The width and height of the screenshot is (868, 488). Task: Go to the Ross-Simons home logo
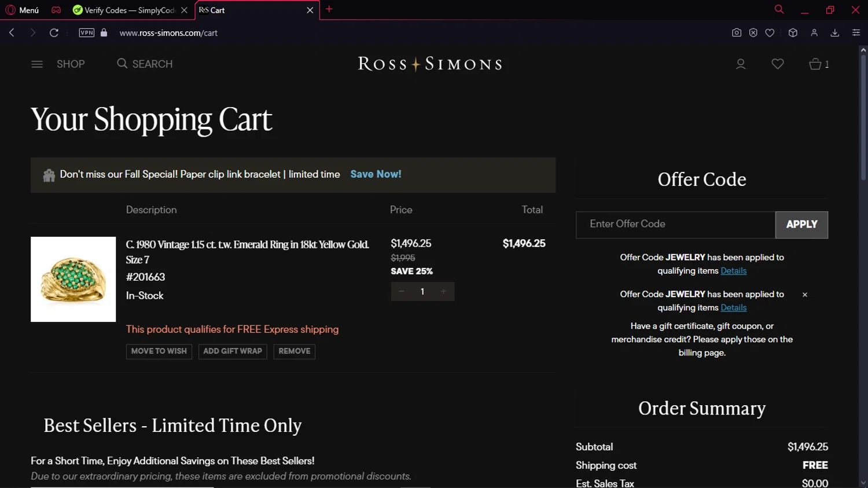(x=429, y=64)
